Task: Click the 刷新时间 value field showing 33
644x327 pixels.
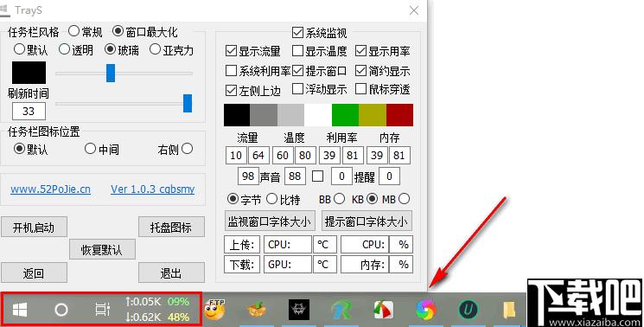Action: [x=29, y=112]
